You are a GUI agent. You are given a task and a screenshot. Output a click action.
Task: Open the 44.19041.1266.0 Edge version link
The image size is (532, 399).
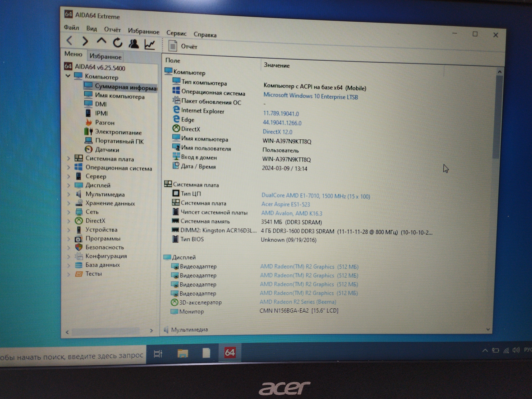282,123
